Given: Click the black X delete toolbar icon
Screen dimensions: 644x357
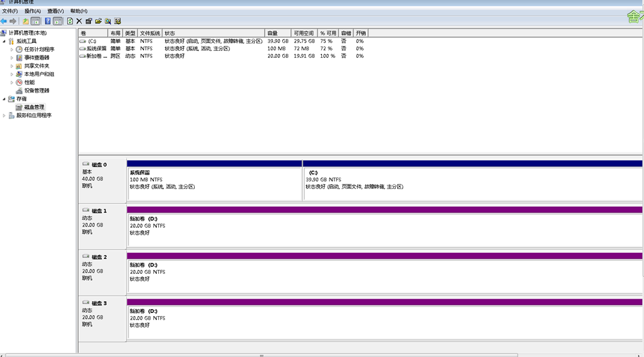Looking at the screenshot, I should pyautogui.click(x=79, y=21).
